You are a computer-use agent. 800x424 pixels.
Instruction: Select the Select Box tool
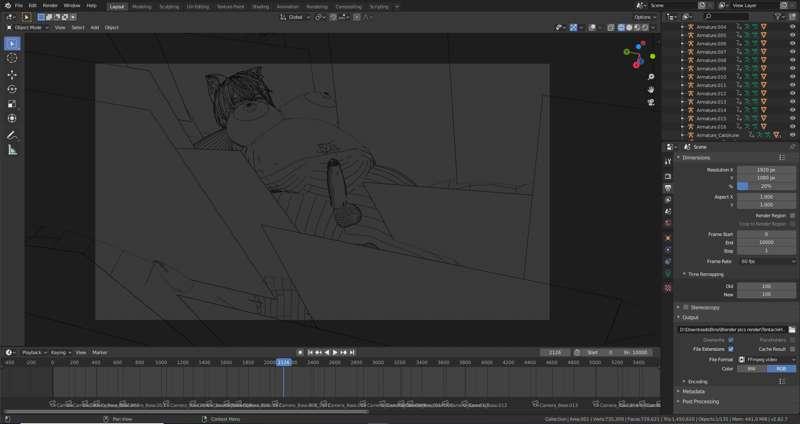pyautogui.click(x=12, y=44)
